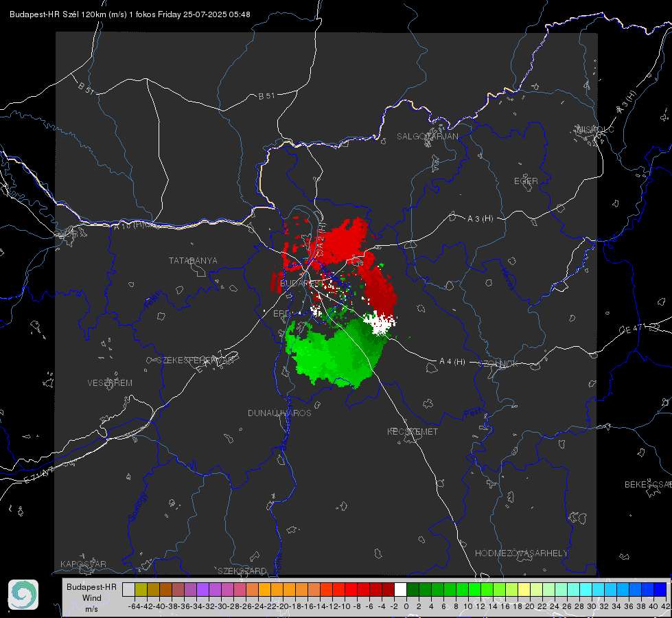Image resolution: width=672 pixels, height=618 pixels.
Task: Click the blue Heves county label
Action: pyautogui.click(x=507, y=279)
